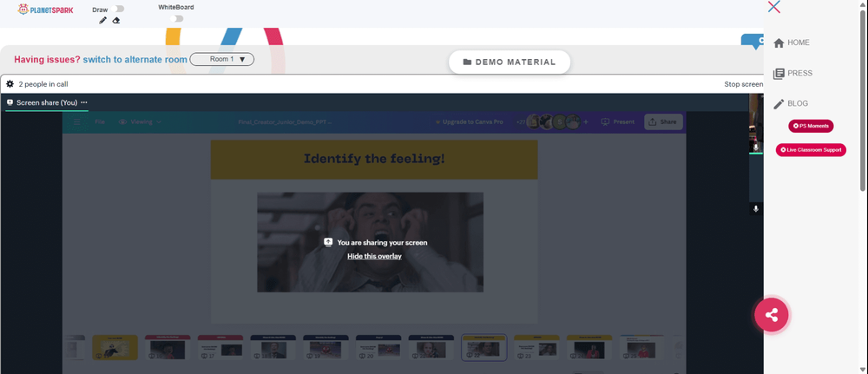
Task: Click the lower participant microphone icon
Action: (756, 209)
